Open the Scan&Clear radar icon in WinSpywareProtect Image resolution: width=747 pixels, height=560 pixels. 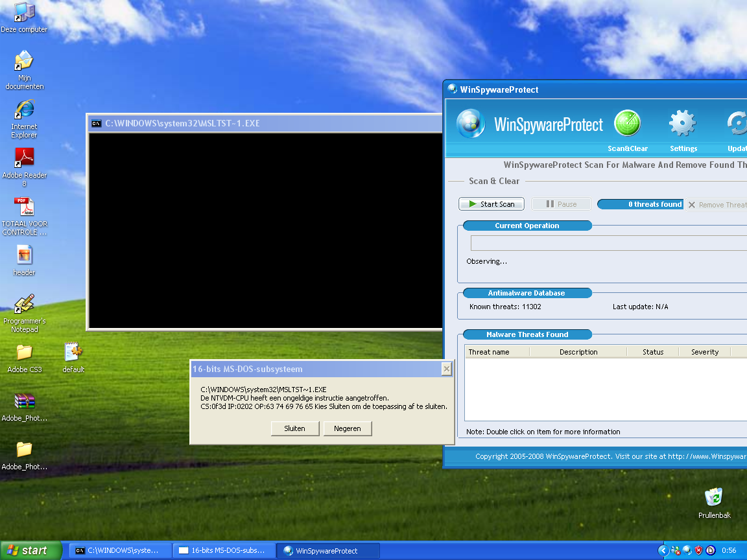628,123
